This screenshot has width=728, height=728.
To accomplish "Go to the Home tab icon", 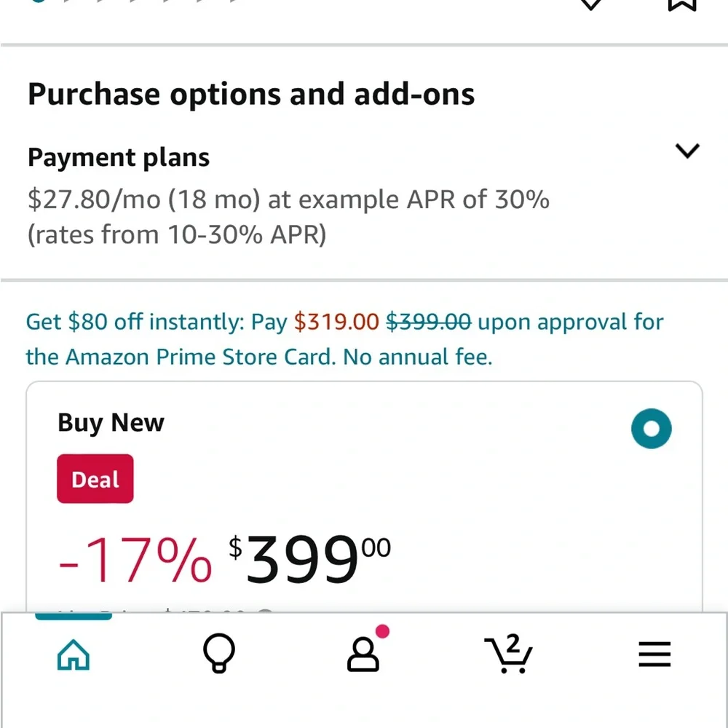I will point(74,654).
